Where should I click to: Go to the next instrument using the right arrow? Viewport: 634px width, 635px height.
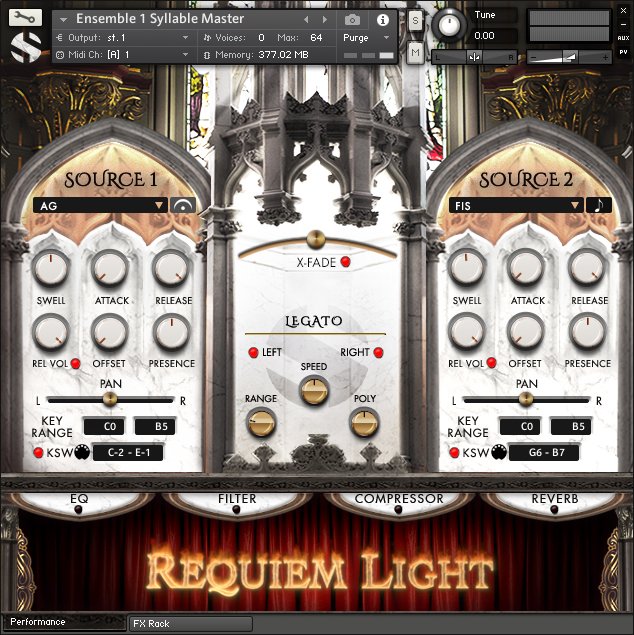point(322,19)
